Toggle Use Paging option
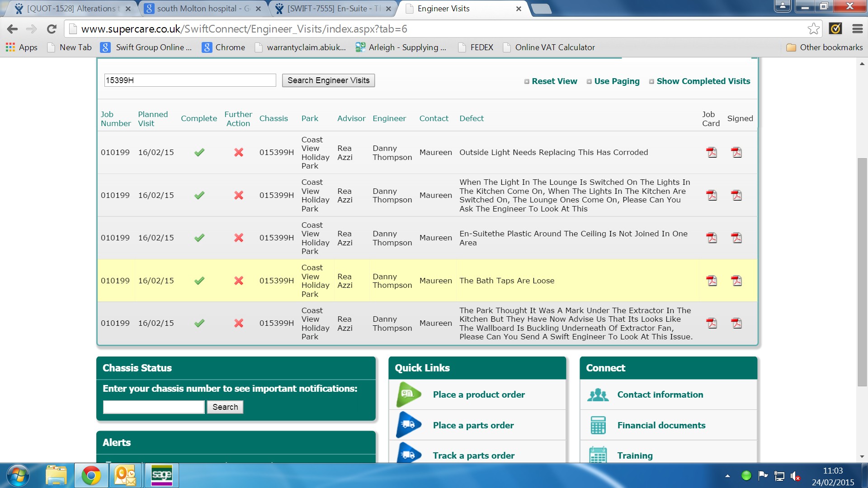Screen dimensions: 868x488 coord(616,81)
